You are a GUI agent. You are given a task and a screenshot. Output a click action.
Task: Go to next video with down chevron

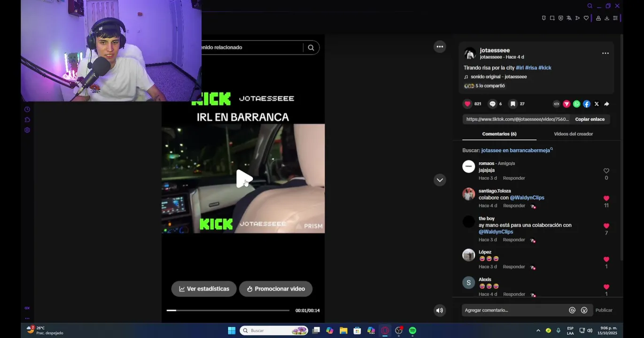(440, 180)
